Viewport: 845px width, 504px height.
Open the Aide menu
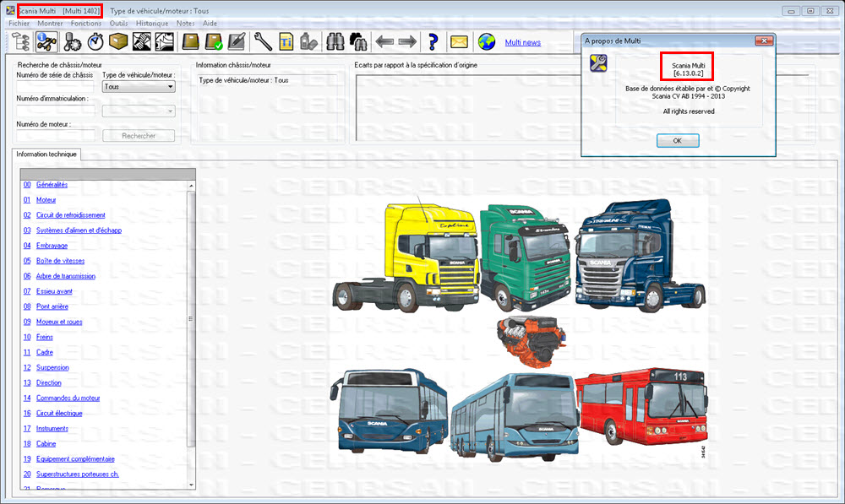click(x=210, y=23)
